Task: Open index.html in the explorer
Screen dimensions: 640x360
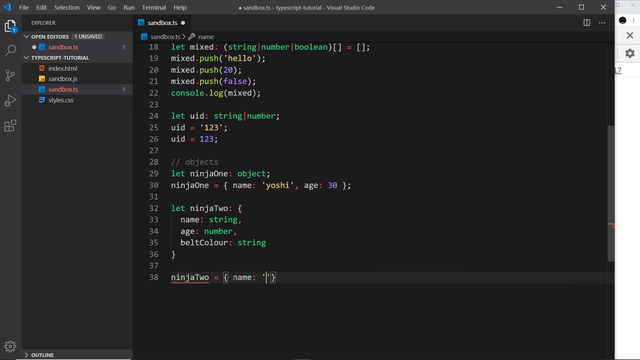Action: click(x=63, y=69)
